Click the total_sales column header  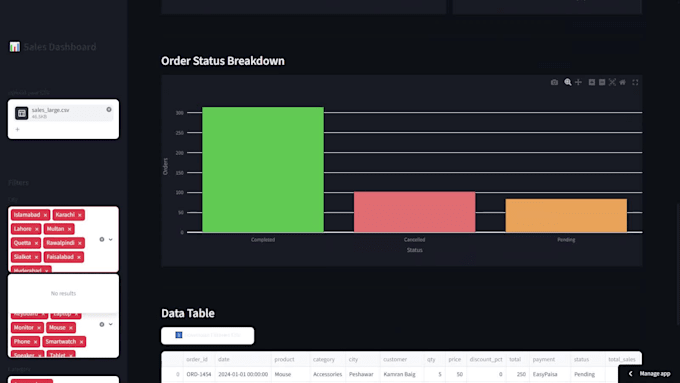pyautogui.click(x=622, y=359)
